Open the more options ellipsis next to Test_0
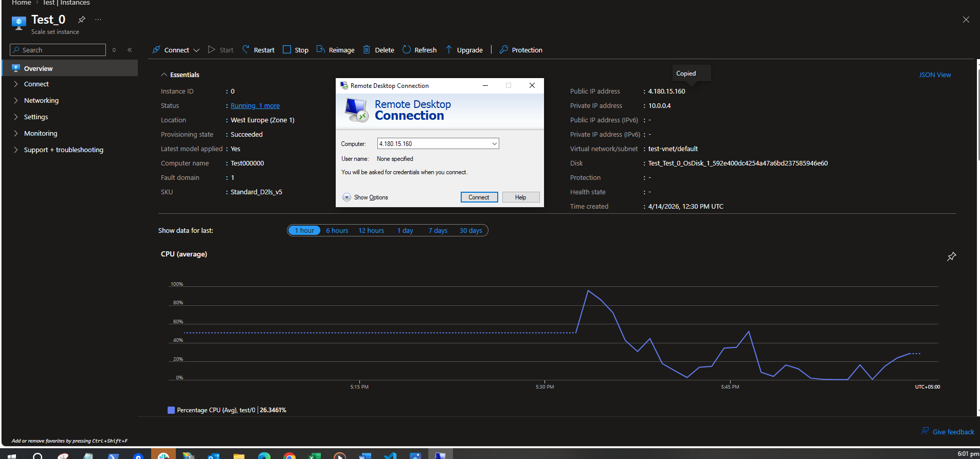 point(98,20)
